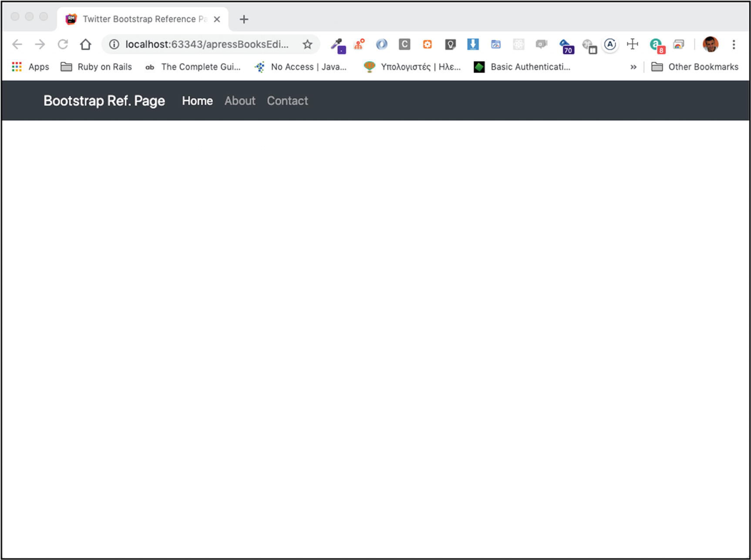This screenshot has height=560, width=751.
Task: Open the user profile avatar
Action: [x=710, y=44]
